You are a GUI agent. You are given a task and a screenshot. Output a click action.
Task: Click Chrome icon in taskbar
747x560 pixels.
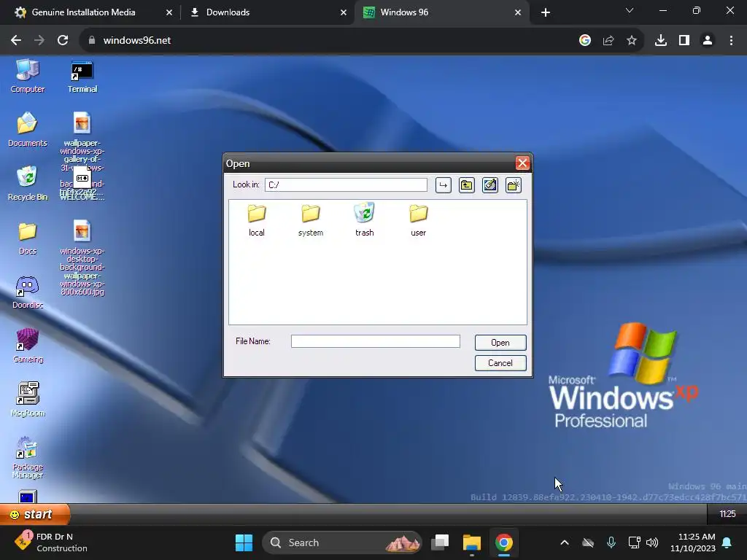pos(503,542)
